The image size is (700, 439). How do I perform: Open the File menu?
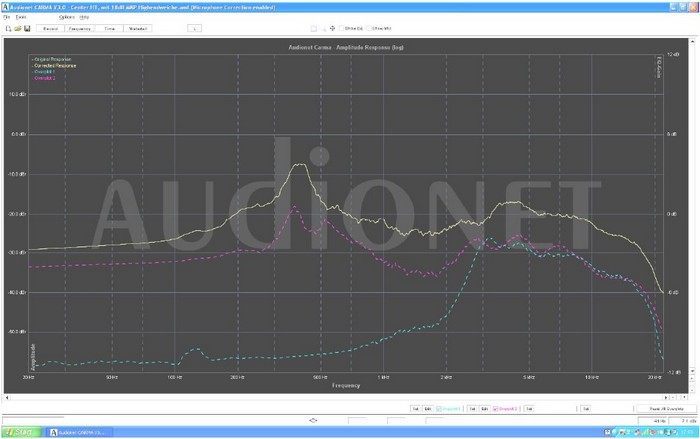point(6,17)
